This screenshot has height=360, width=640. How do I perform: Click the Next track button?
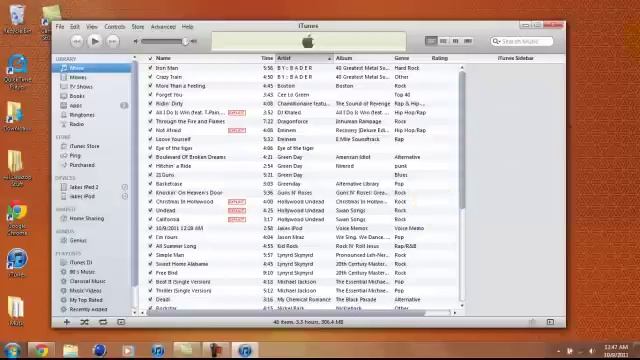pos(113,41)
